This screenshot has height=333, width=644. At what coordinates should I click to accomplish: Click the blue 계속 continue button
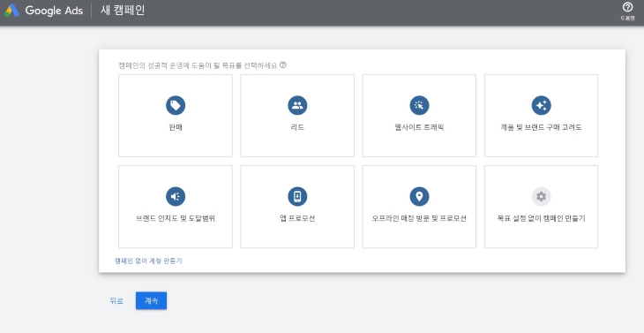click(x=151, y=300)
